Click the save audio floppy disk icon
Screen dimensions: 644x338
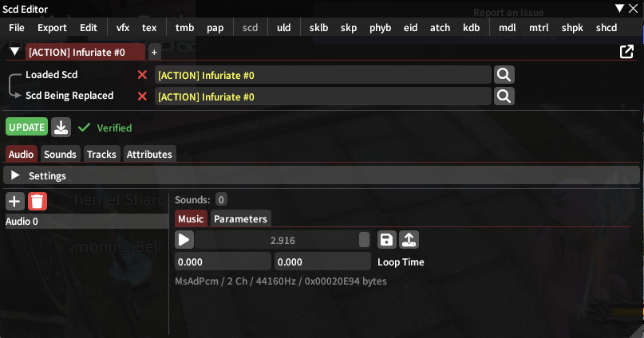coord(386,240)
